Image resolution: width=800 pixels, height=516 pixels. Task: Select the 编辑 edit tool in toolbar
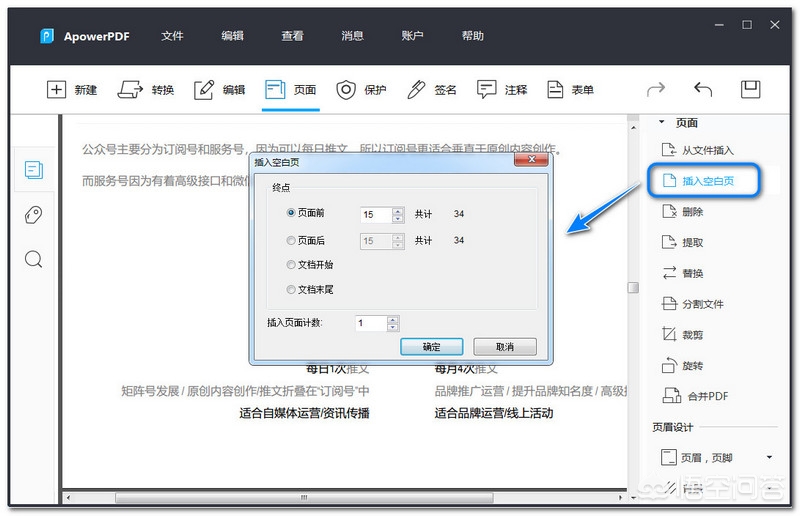pos(219,90)
